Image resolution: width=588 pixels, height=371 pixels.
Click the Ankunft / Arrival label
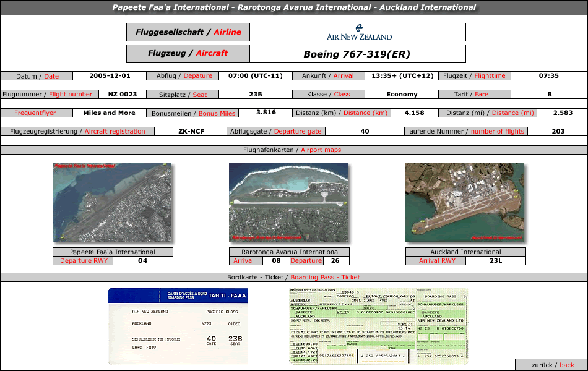coord(327,75)
